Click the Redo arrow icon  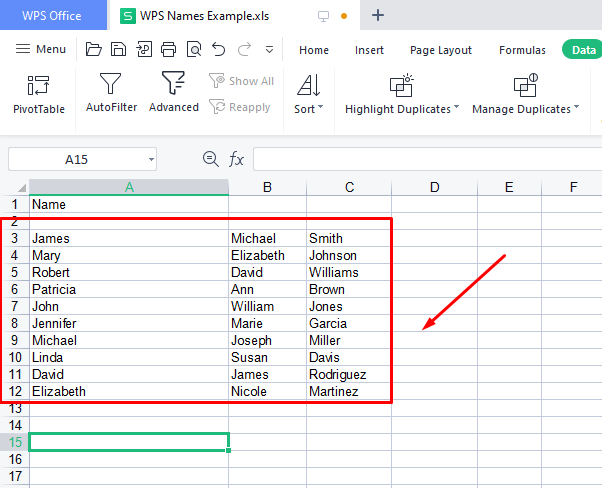(244, 49)
